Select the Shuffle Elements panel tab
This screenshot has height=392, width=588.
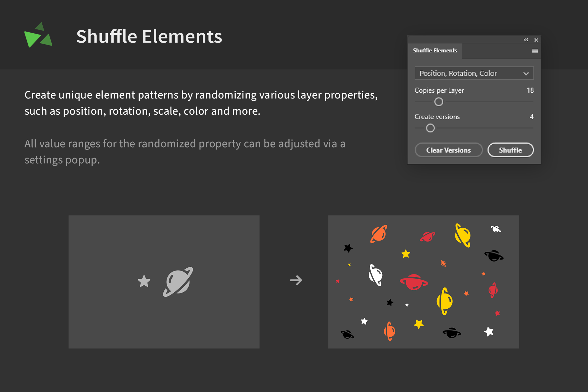point(435,51)
